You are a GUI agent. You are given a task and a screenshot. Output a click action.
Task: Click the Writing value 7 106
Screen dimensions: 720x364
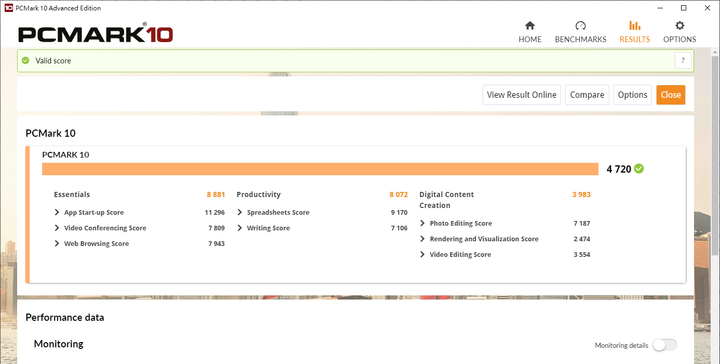(x=399, y=228)
